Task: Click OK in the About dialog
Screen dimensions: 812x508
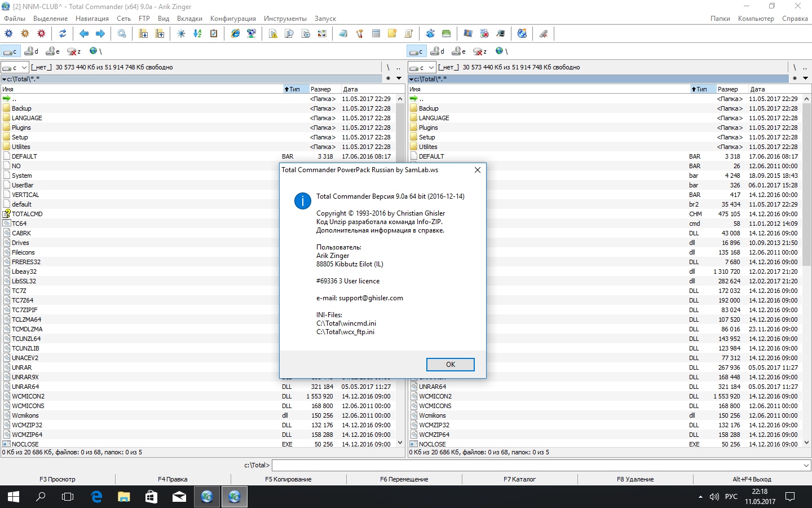Action: (x=450, y=365)
